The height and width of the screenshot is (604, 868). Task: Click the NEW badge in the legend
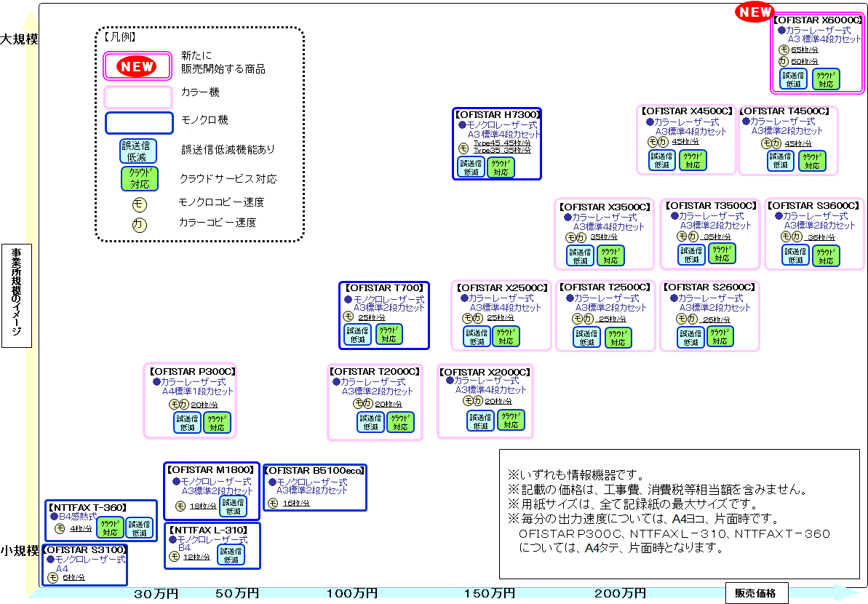pos(137,66)
